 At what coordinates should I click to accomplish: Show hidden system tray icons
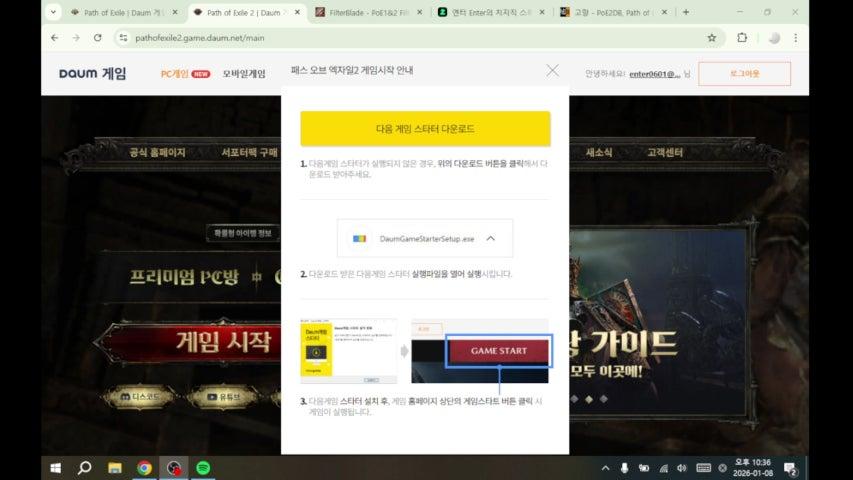pos(605,468)
